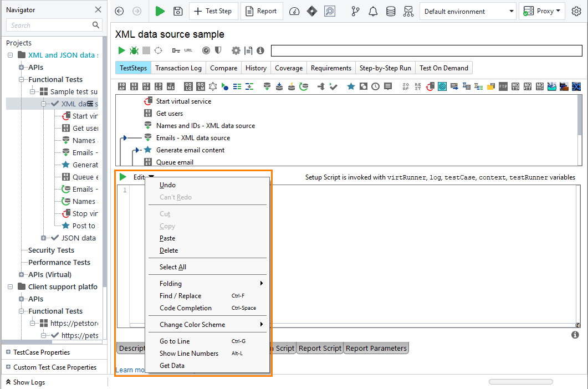Click the search magnifier in the Navigator
Screen dimensions: 588x389
[96, 25]
